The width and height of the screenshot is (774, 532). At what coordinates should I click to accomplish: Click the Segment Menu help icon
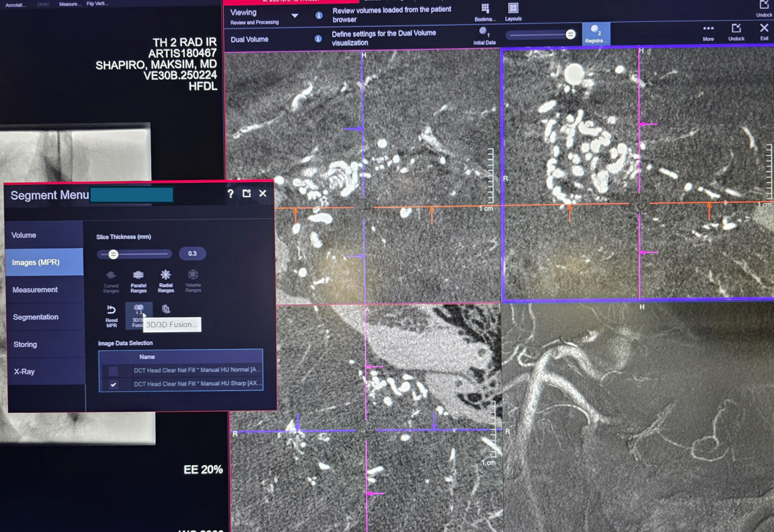(x=230, y=194)
